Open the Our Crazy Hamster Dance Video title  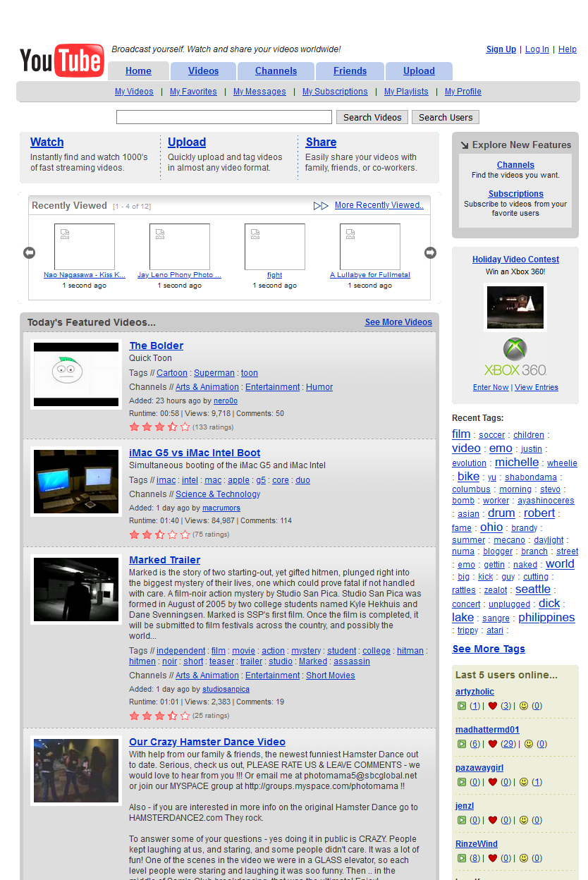point(207,742)
